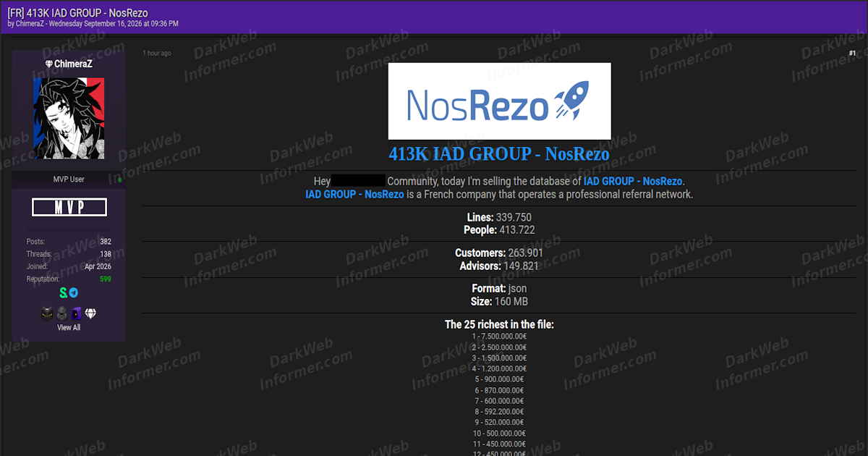This screenshot has width=868, height=456.
Task: Click 'Lines: 339.750' text
Action: pyautogui.click(x=500, y=217)
